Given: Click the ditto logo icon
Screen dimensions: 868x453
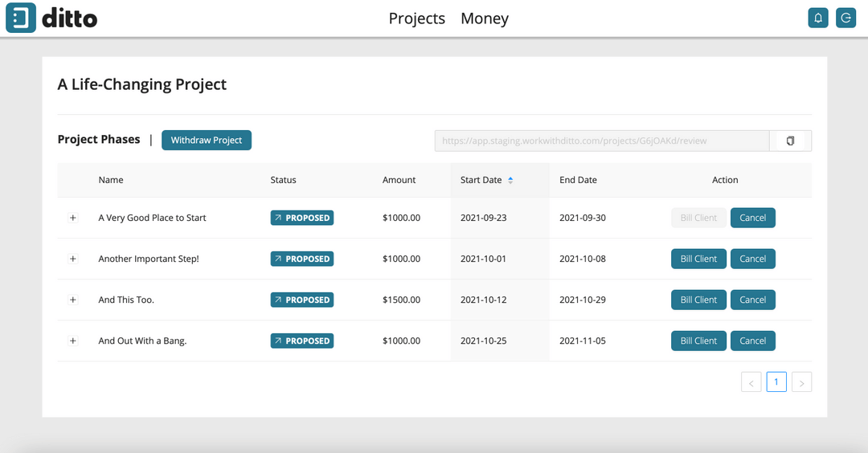Looking at the screenshot, I should tap(21, 18).
